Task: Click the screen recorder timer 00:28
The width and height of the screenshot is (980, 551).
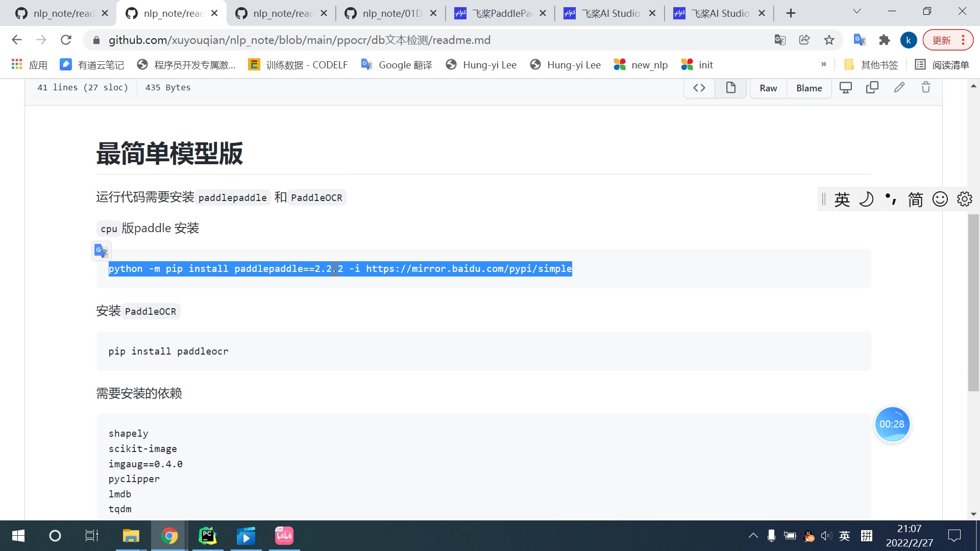Action: click(x=892, y=424)
